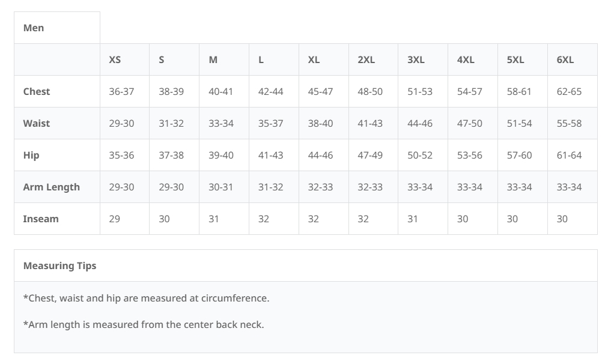
Task: Select the XS size column header
Action: click(115, 59)
